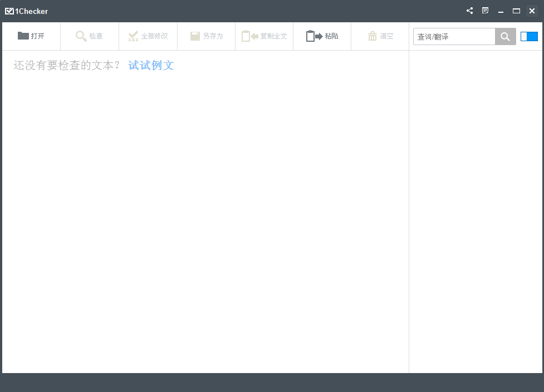Open a file with the 打开 button
This screenshot has height=392, width=544.
(31, 36)
